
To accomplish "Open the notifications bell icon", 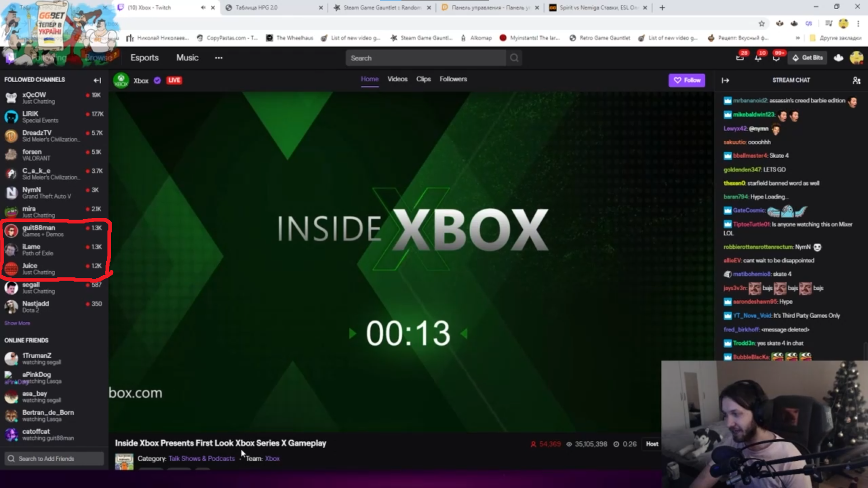I will pyautogui.click(x=758, y=58).
